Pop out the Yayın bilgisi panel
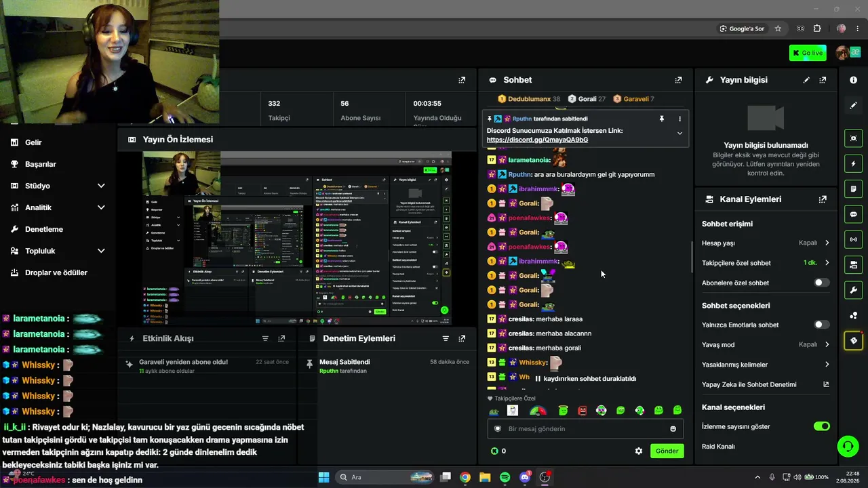This screenshot has width=868, height=488. (x=823, y=80)
